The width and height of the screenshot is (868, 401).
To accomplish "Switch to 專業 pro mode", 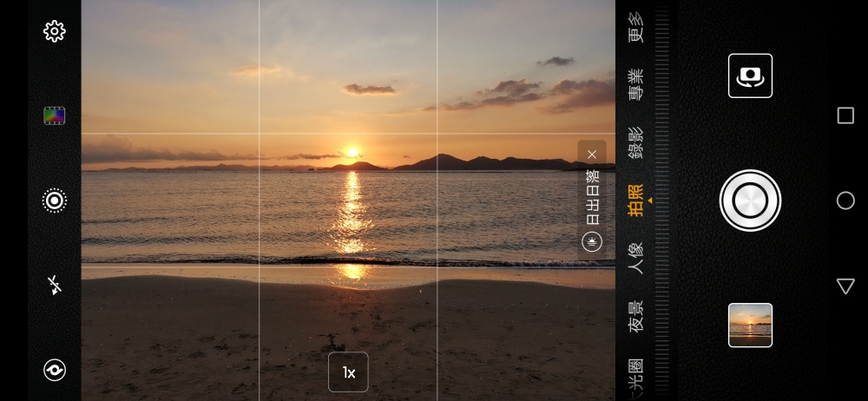I will pos(636,85).
